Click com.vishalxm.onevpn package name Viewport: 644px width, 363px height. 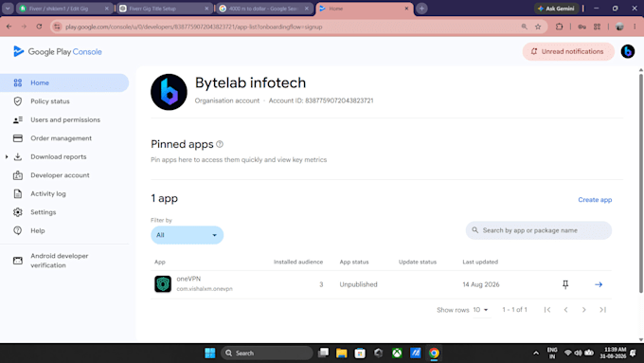pyautogui.click(x=205, y=289)
